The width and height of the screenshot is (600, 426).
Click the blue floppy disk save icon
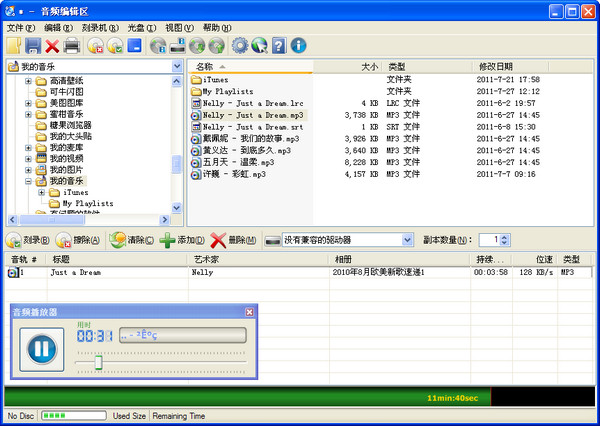33,46
